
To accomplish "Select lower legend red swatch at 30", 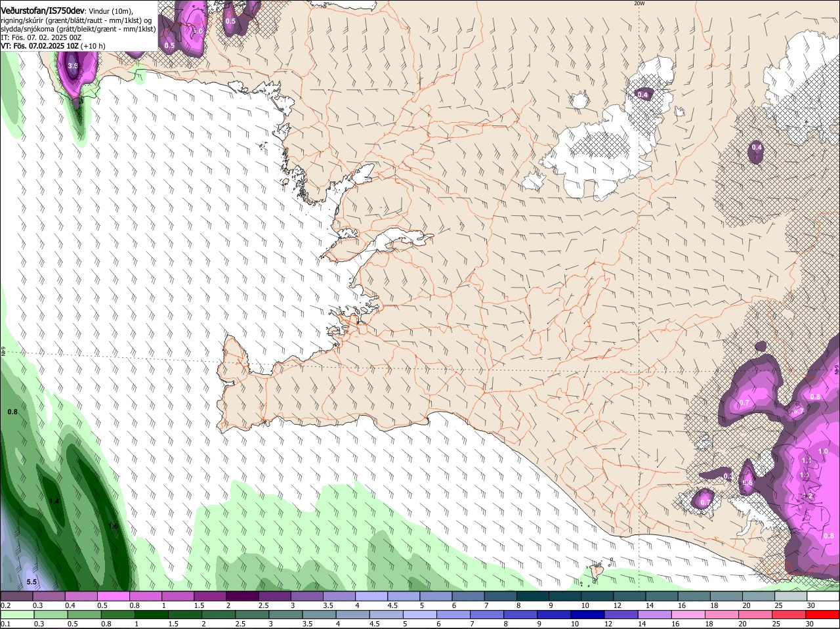I will tap(824, 615).
